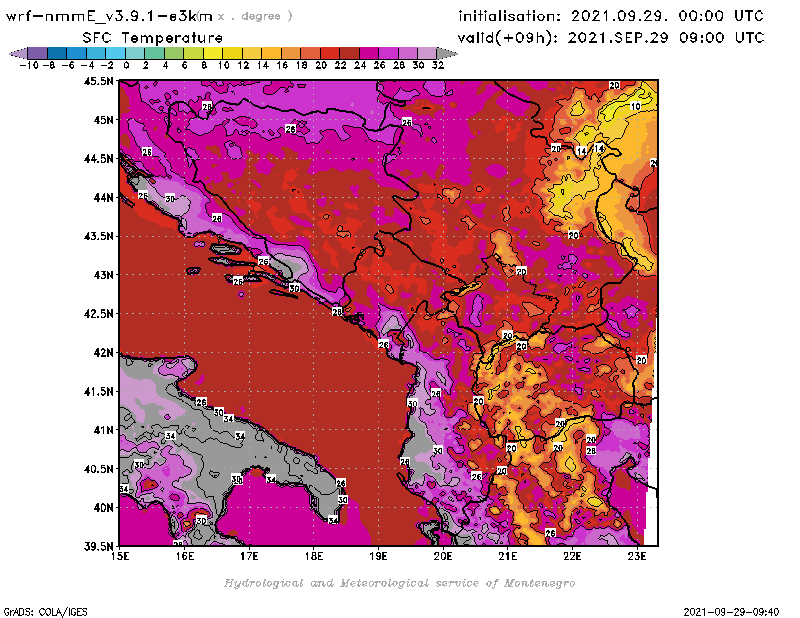
Task: Click the '42N' latitude label
Action: click(x=103, y=353)
